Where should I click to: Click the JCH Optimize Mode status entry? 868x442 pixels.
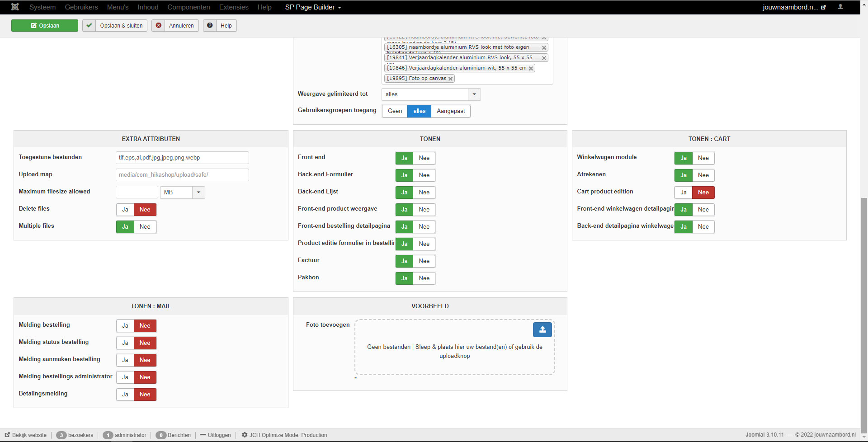pyautogui.click(x=284, y=435)
